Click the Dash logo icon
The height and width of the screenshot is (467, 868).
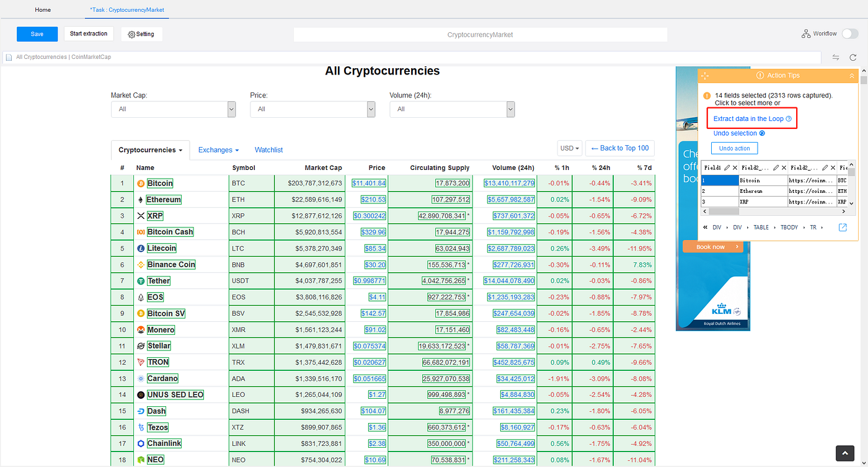141,411
